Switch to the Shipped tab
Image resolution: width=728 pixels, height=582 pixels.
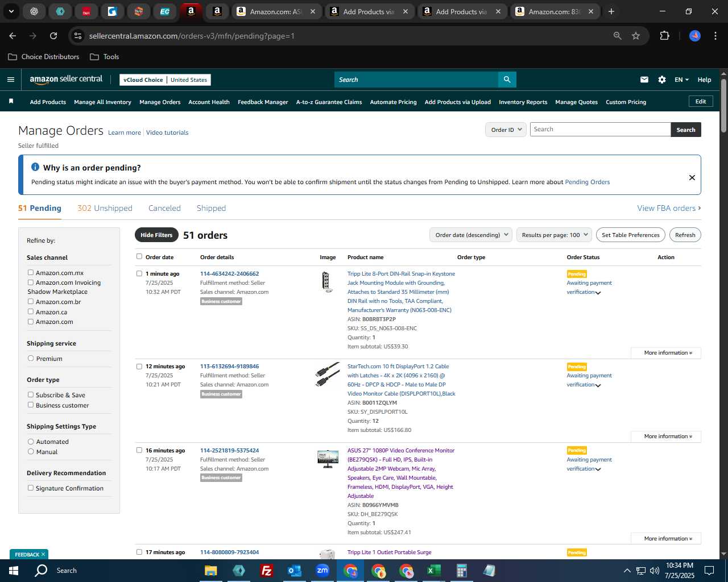[x=211, y=208]
